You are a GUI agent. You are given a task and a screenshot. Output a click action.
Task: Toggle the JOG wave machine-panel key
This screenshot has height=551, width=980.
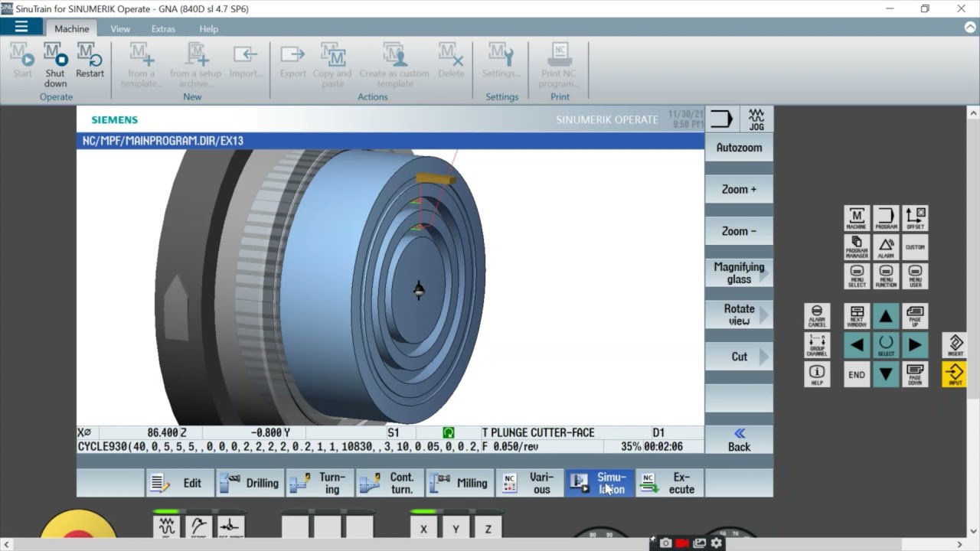point(166,527)
